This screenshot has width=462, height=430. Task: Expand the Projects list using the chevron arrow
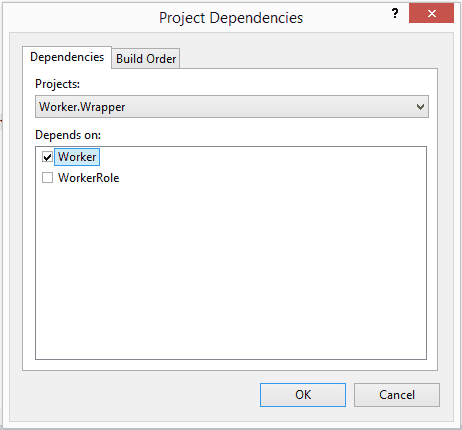point(420,107)
